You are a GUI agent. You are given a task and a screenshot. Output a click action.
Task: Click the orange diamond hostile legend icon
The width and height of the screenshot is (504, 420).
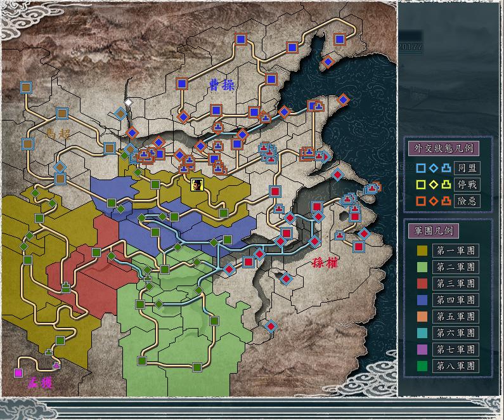point(434,201)
